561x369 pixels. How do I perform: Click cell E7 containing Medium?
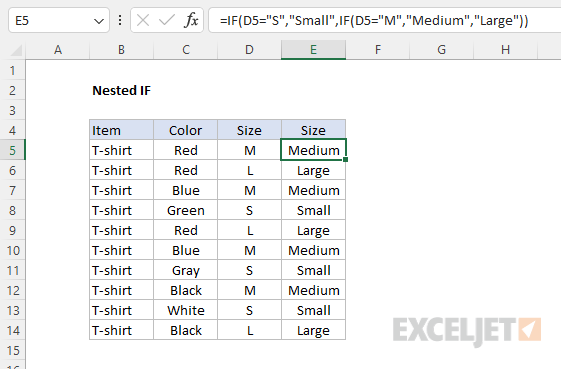point(313,190)
